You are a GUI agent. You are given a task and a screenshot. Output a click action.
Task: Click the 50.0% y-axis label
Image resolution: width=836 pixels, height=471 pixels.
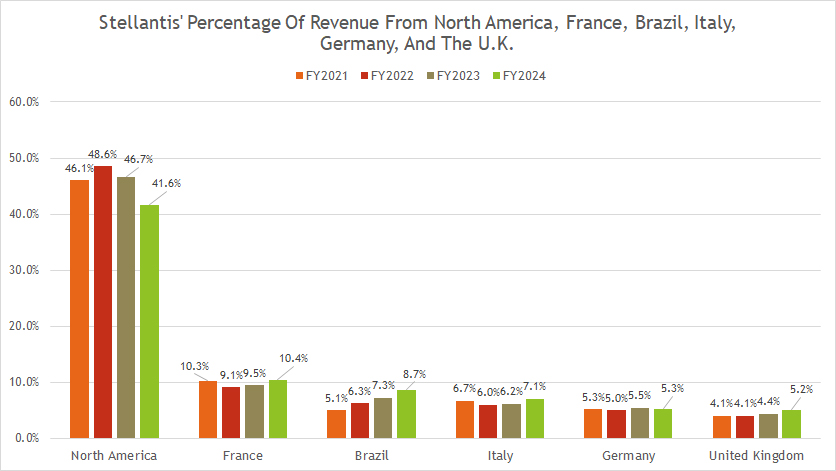coord(24,158)
